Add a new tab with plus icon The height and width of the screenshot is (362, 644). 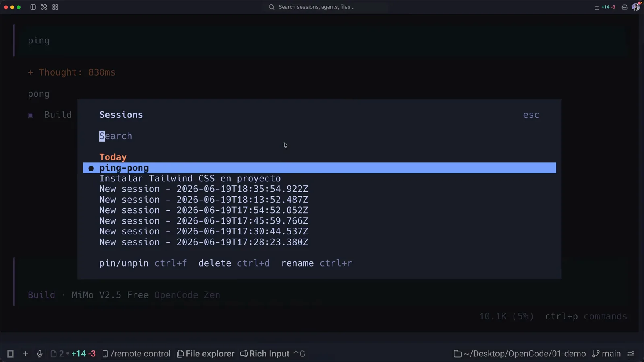pos(25,354)
